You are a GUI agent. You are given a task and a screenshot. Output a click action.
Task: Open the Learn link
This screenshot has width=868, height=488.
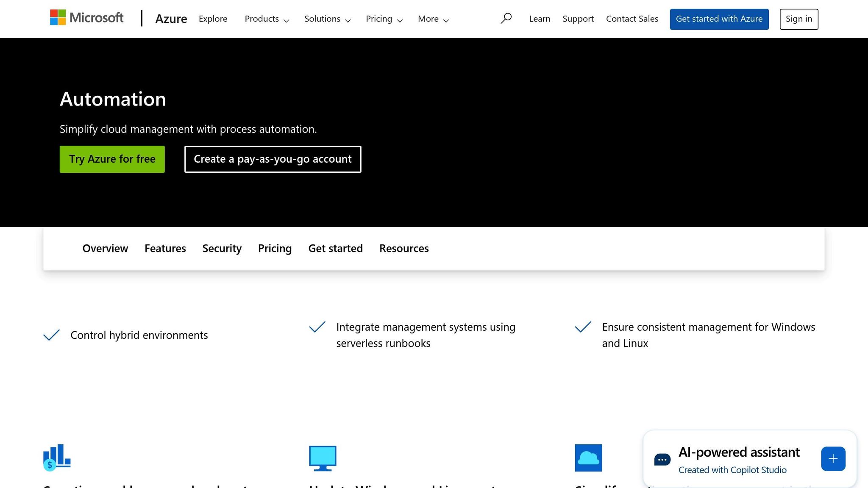540,19
